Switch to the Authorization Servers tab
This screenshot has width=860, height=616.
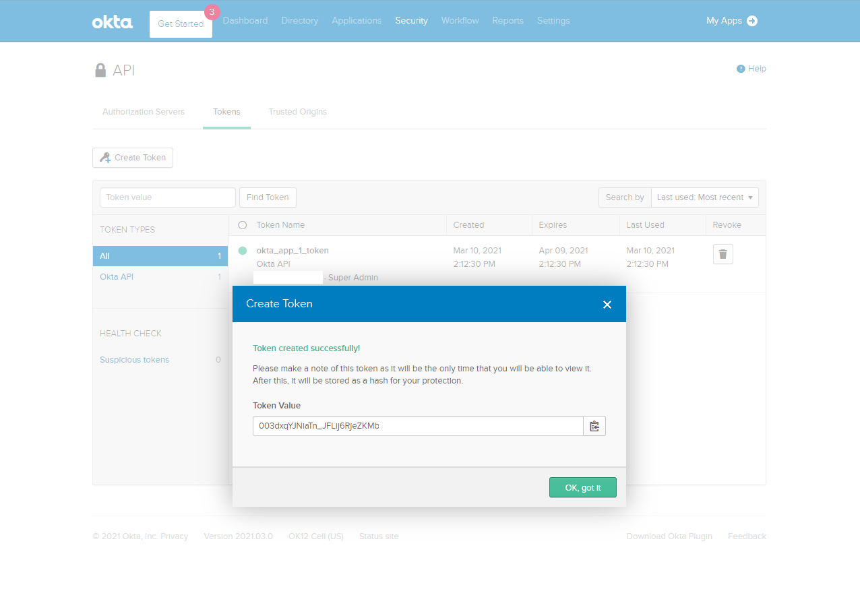click(x=144, y=112)
